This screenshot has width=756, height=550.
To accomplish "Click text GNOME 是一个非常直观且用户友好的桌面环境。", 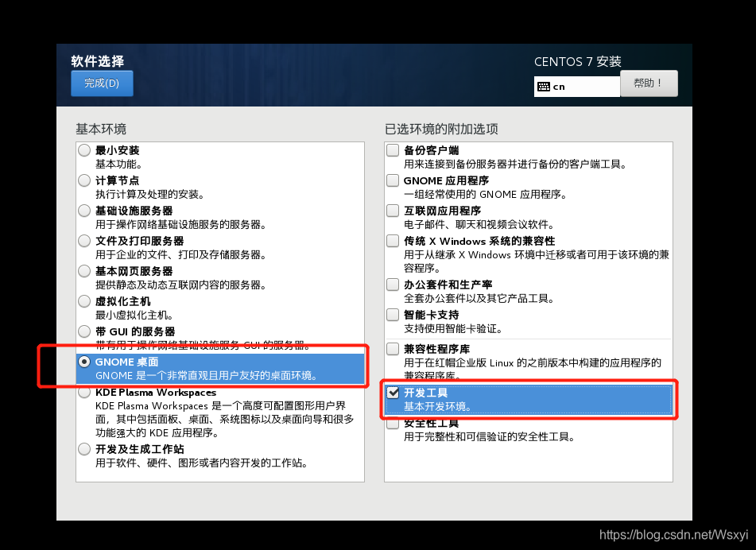I will click(207, 375).
